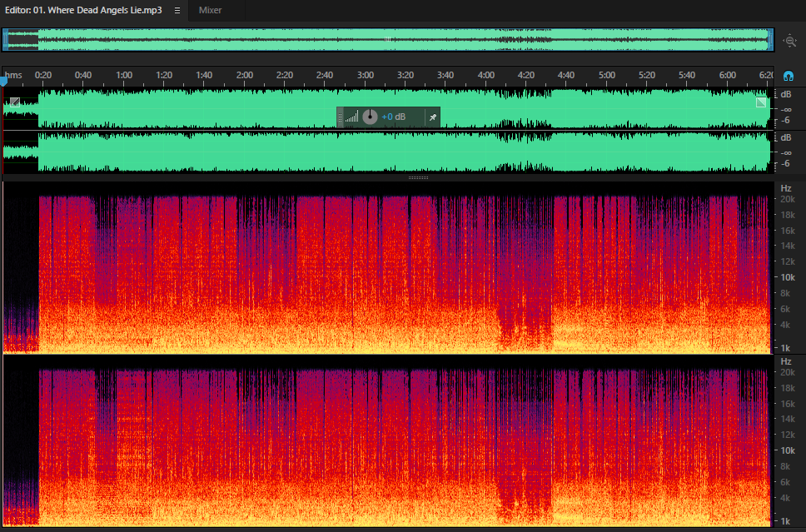Image resolution: width=806 pixels, height=532 pixels.
Task: Click the 1k label on the upper spectrogram scale
Action: point(786,348)
